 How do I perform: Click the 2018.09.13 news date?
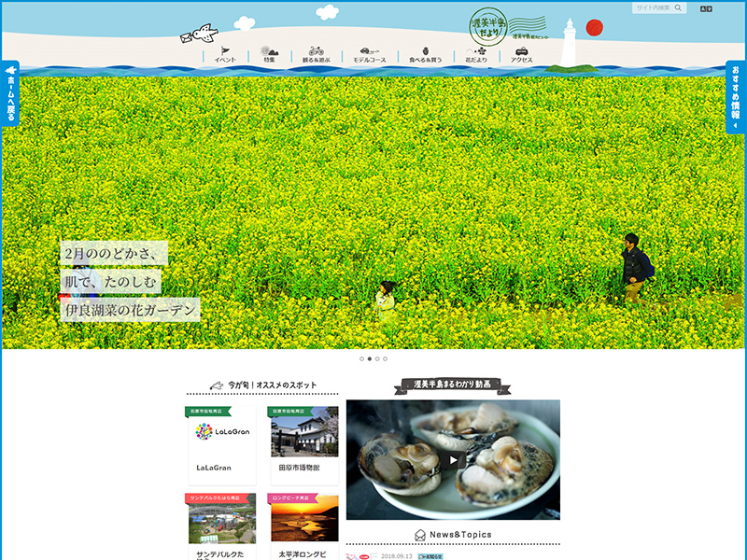396,556
